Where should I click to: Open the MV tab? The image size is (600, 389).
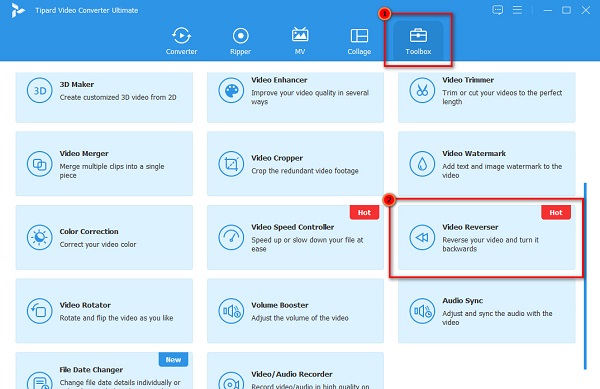(x=300, y=41)
